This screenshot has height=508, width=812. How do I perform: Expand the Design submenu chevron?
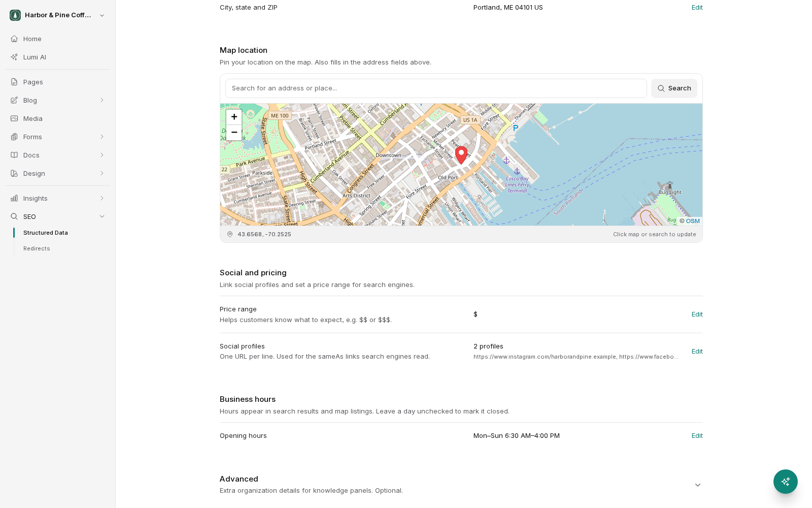(x=102, y=173)
